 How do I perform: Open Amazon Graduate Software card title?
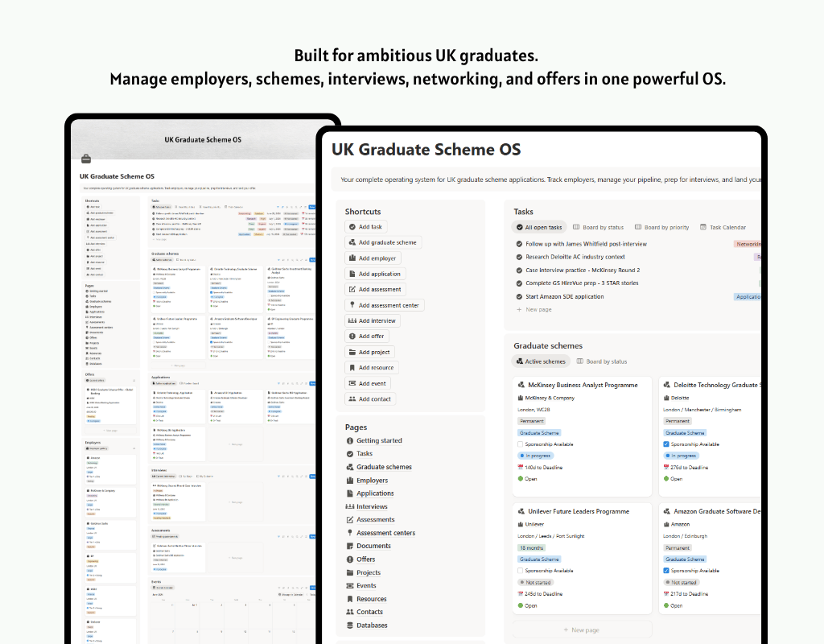717,511
